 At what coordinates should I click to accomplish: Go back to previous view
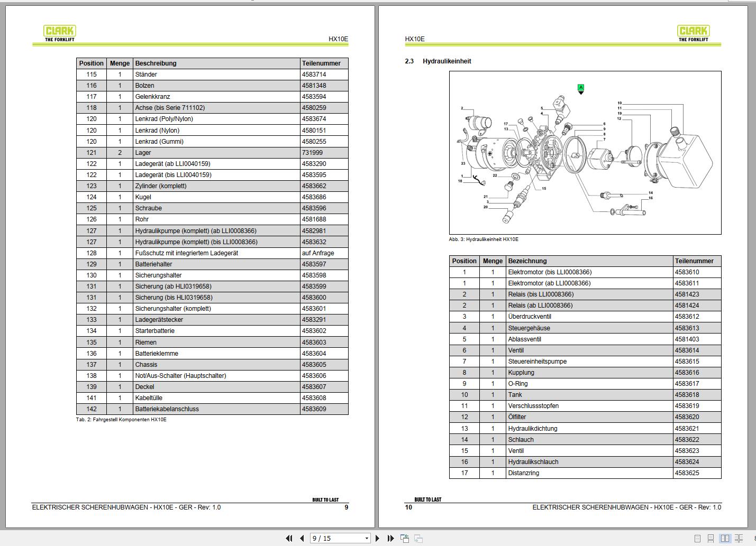405,538
